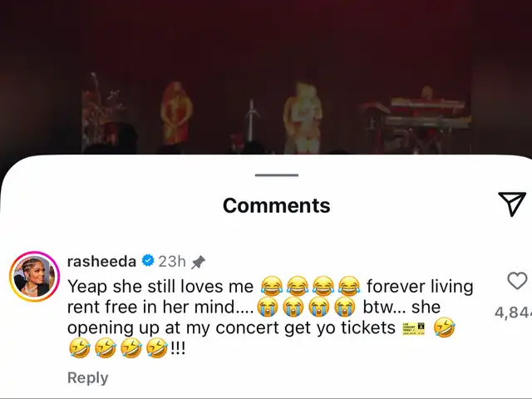Select the 'forever living' comment text
532x399 pixels.
420,286
